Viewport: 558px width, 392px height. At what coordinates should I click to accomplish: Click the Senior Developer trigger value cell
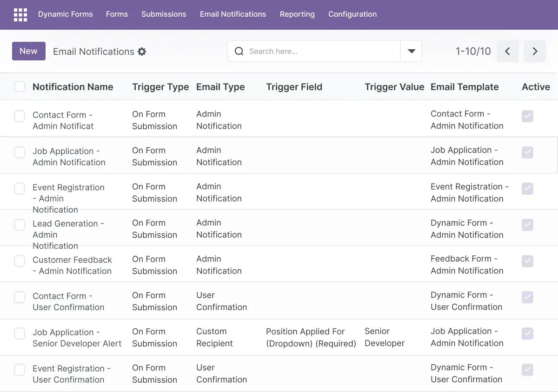coord(385,337)
